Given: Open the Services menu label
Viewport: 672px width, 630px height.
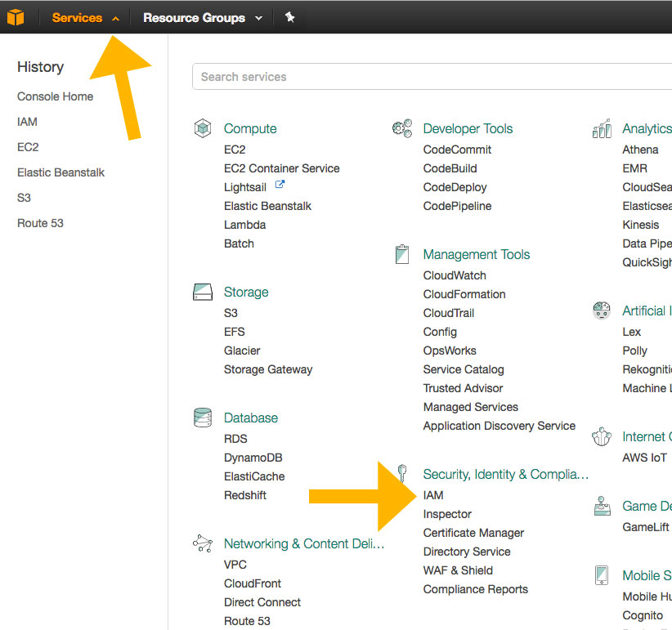Looking at the screenshot, I should (77, 17).
